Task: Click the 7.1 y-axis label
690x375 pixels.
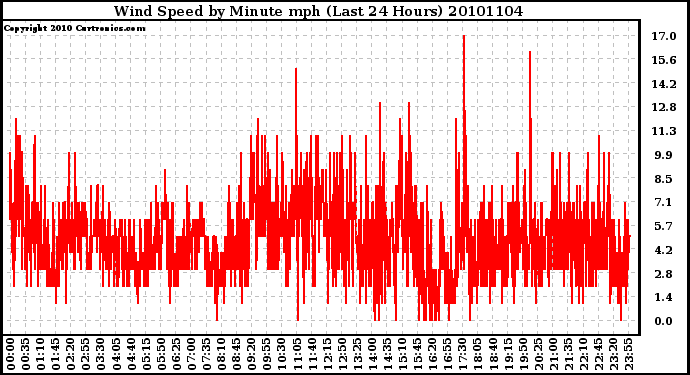Action: tap(664, 202)
